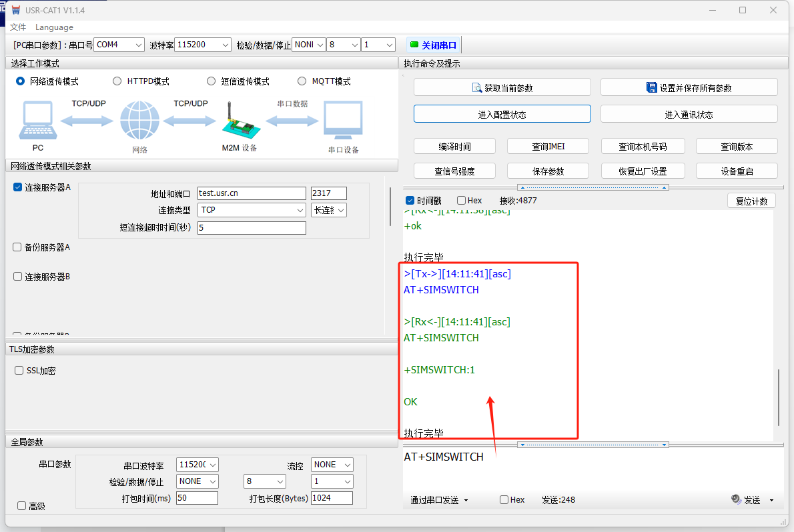This screenshot has width=794, height=532.
Task: Click the receive log vertical scrollbar
Action: tap(777, 397)
